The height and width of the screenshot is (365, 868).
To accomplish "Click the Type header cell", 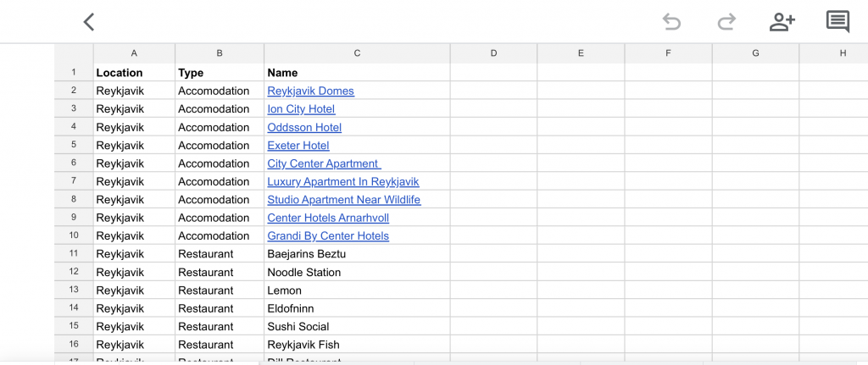I will (x=220, y=73).
